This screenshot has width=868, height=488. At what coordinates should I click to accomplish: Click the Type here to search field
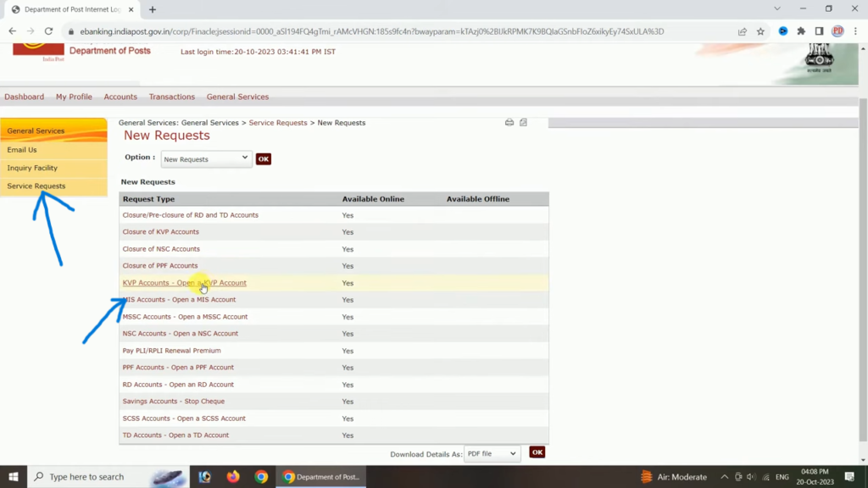[x=102, y=476]
